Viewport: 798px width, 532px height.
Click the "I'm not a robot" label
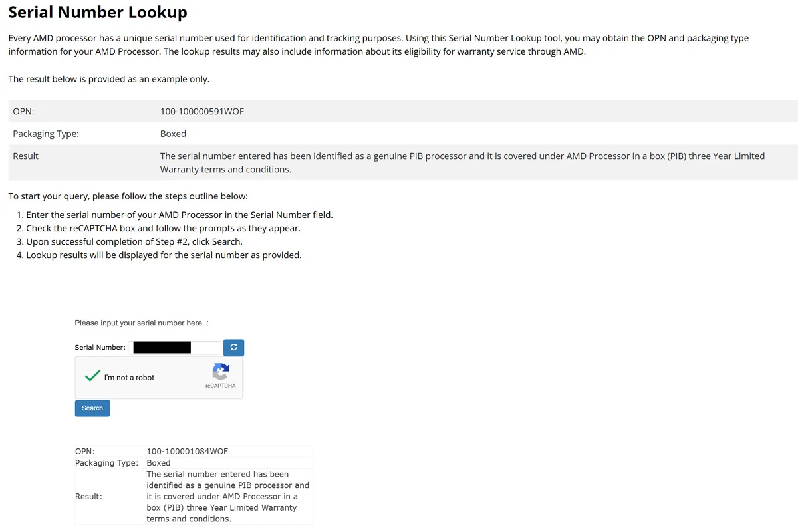click(129, 378)
